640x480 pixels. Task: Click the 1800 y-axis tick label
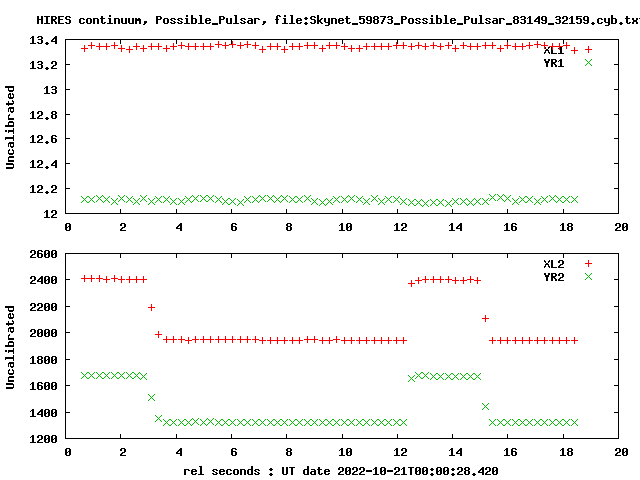[43, 360]
